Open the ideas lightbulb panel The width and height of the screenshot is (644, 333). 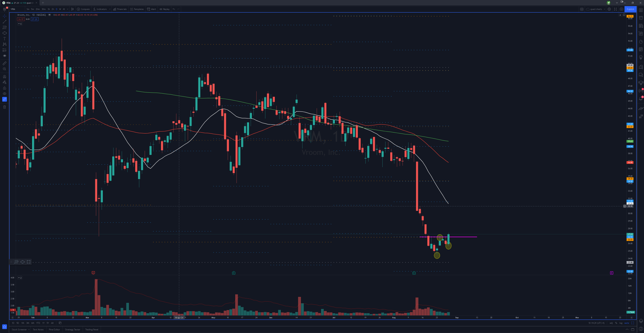(641, 57)
